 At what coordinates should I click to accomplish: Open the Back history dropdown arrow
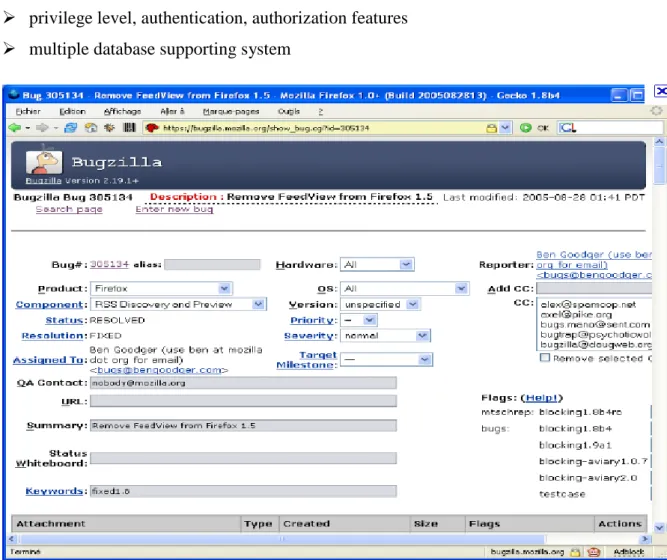pos(28,128)
